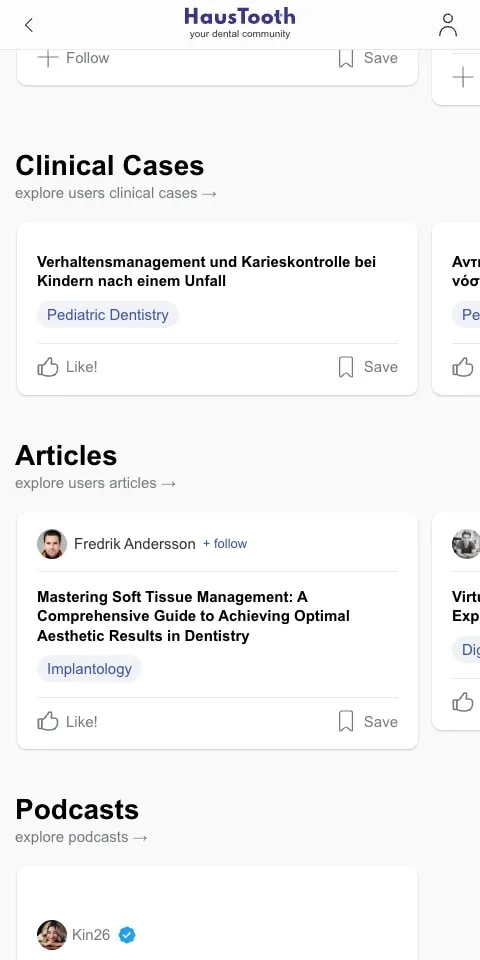Tap the back arrow in the header
Viewport: 480px width, 960px height.
point(29,25)
